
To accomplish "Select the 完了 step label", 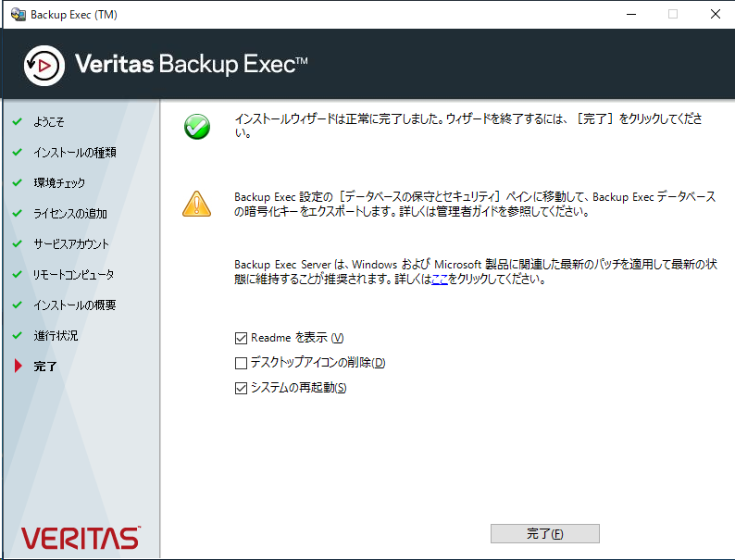I will click(45, 367).
